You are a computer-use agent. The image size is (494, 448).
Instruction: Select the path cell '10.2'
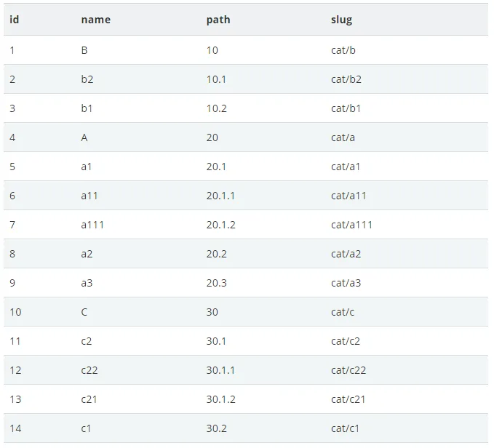point(216,108)
